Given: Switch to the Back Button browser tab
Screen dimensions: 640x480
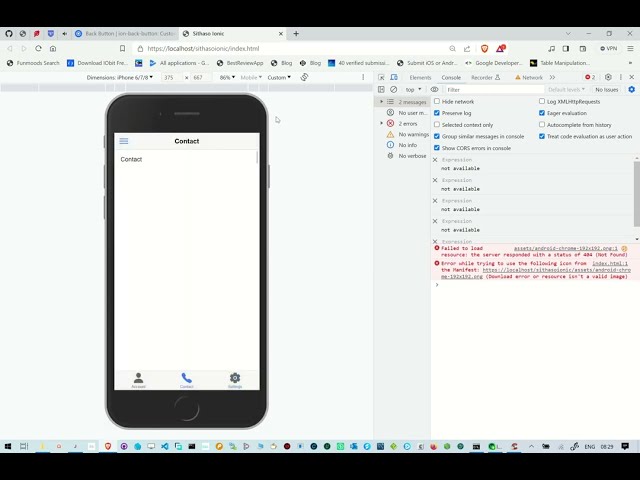Looking at the screenshot, I should (126, 33).
